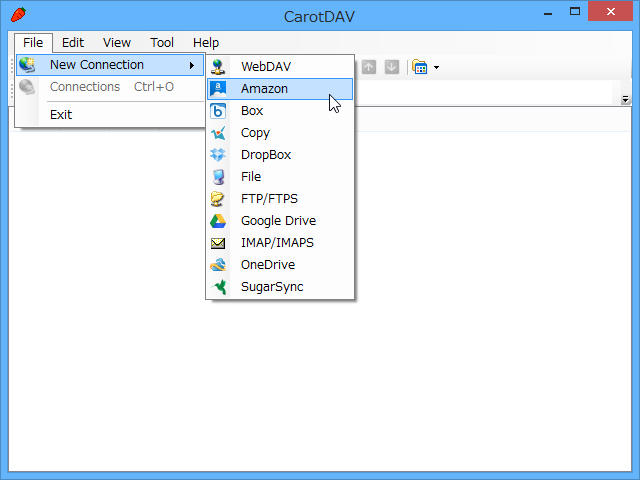
Task: Click the CarotDAV carrot title icon
Action: click(18, 15)
